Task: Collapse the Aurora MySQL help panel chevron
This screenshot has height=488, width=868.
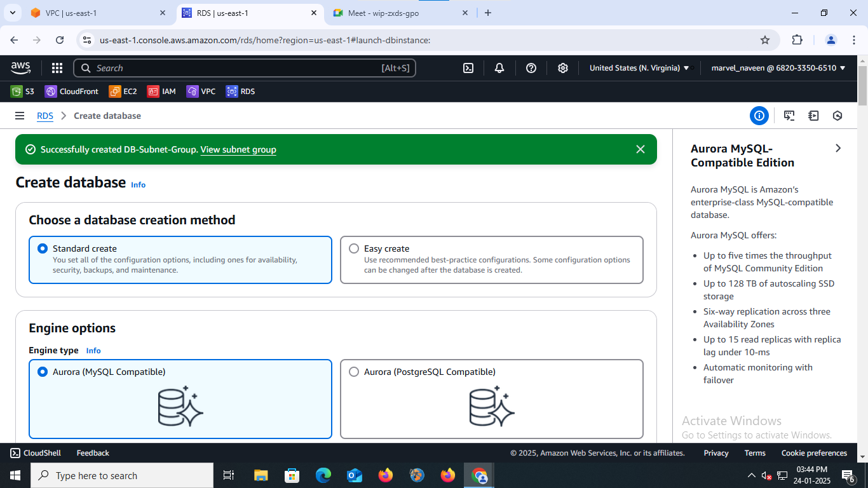Action: [x=838, y=148]
